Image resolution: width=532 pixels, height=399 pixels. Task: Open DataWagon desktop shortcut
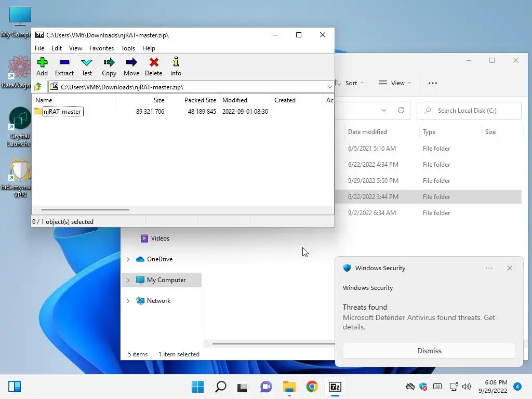[17, 72]
